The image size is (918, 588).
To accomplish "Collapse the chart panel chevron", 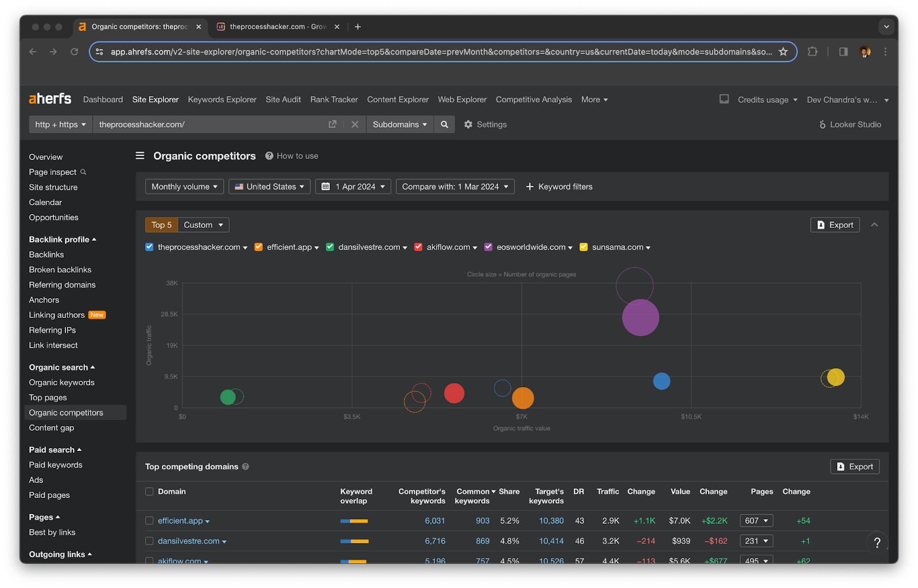I will (x=874, y=225).
